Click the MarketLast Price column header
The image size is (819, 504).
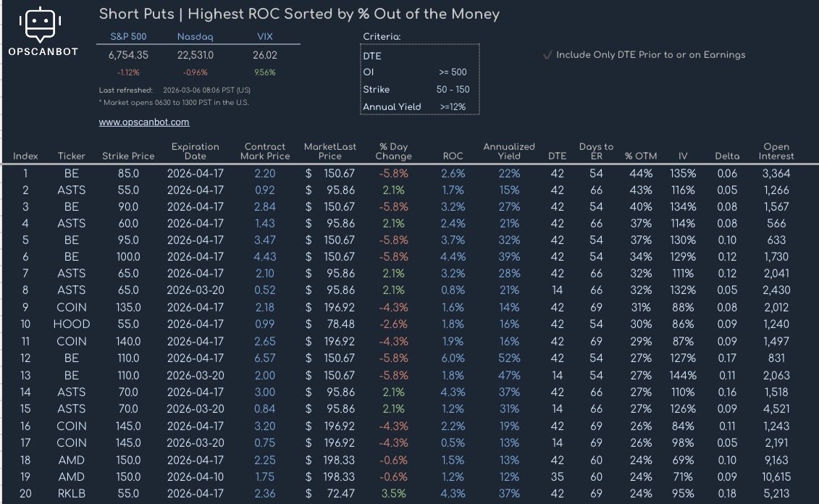(330, 151)
